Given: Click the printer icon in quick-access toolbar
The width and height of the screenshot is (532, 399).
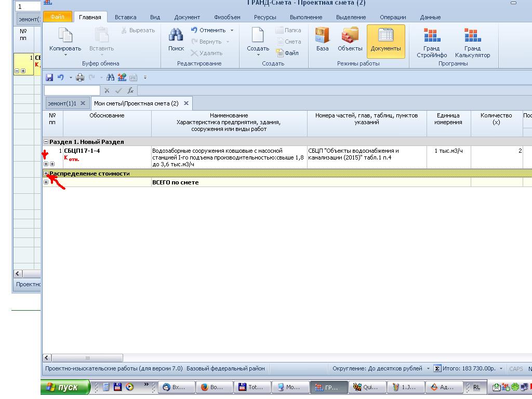Looking at the screenshot, I should pos(80,77).
